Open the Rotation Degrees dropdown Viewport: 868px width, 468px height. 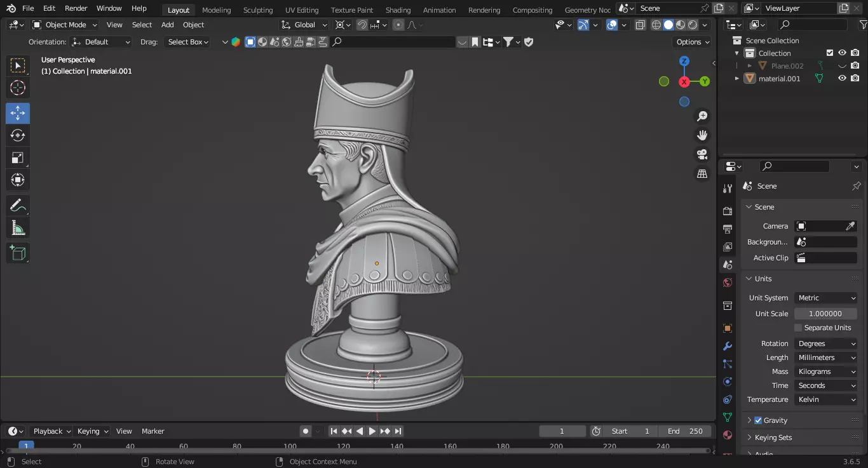tap(825, 344)
